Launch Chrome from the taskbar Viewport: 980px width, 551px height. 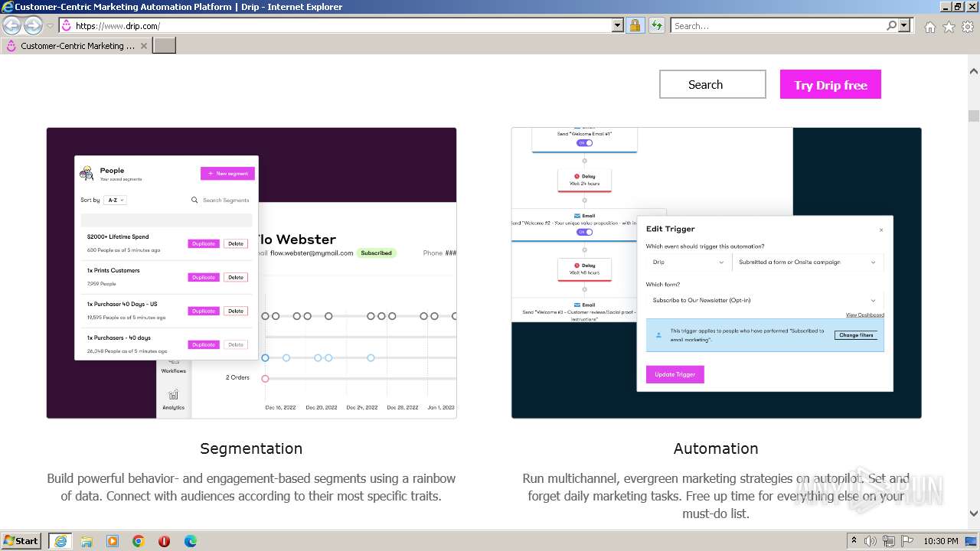139,541
